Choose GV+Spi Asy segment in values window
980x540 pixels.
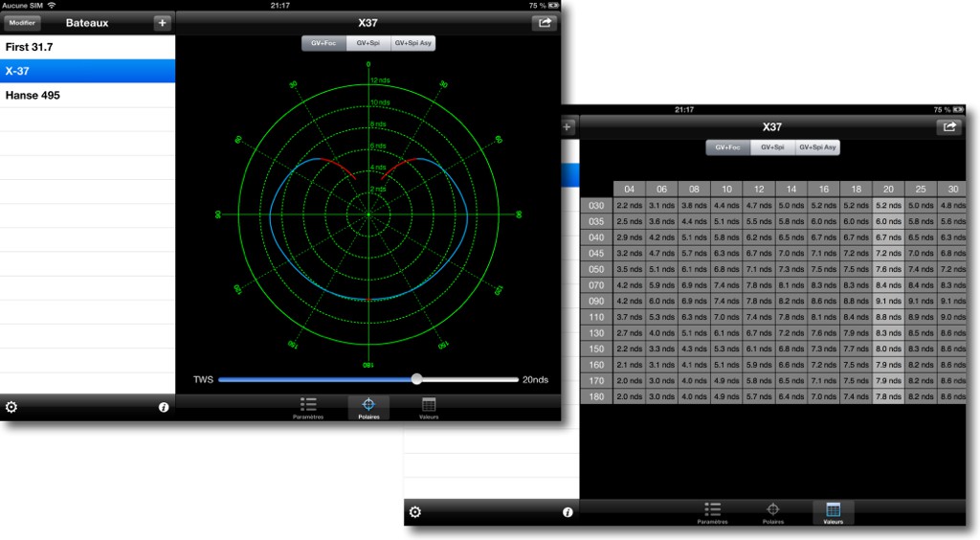click(817, 147)
